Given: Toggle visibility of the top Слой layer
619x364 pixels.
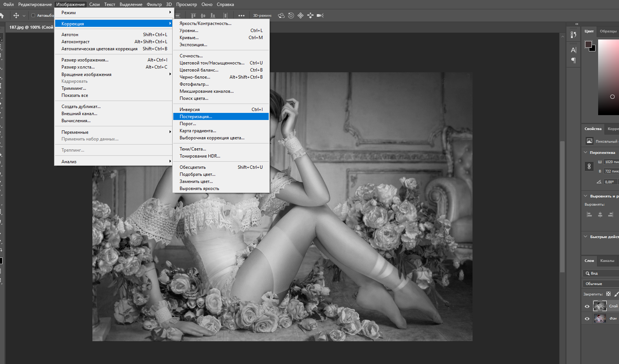Looking at the screenshot, I should coord(587,306).
